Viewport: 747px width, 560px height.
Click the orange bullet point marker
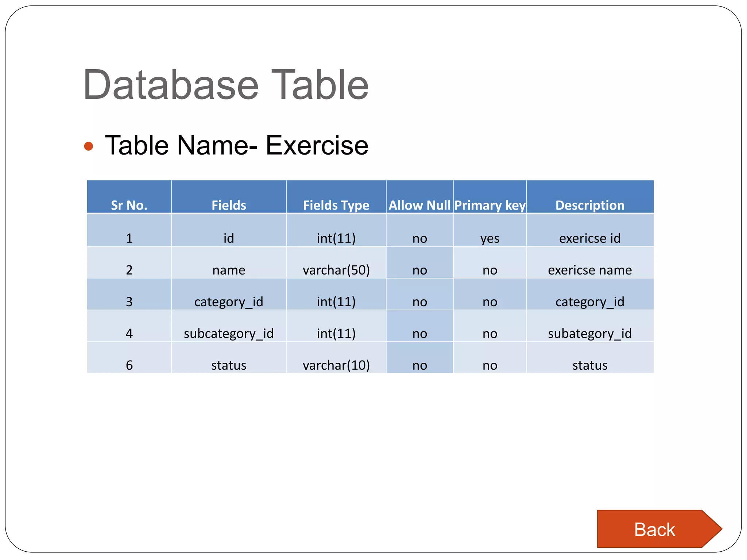[89, 146]
